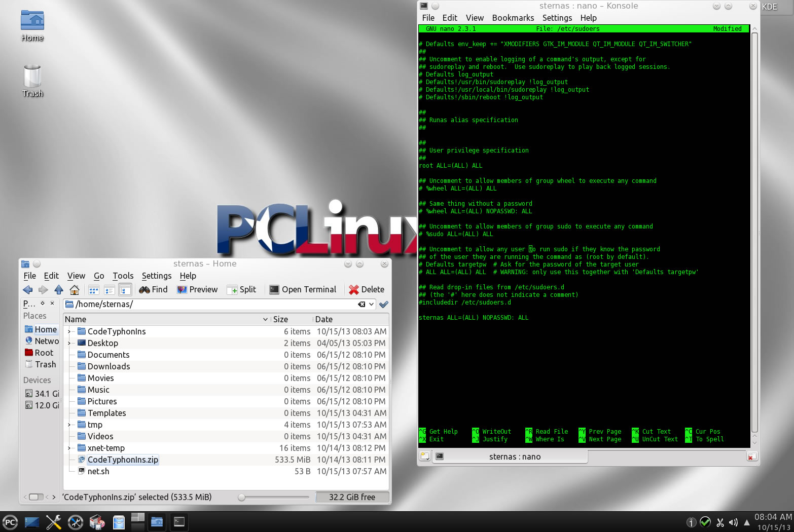Open the volume control tray icon
This screenshot has height=532, width=794.
pos(733,522)
